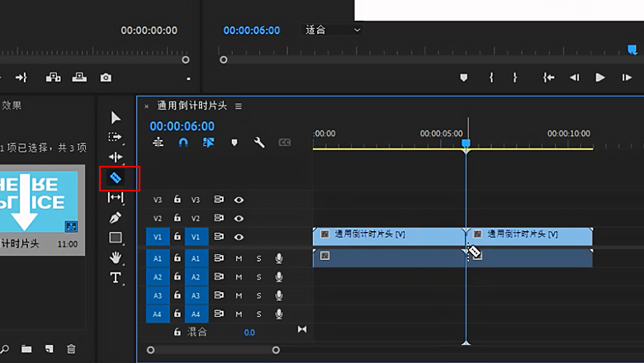Solo track A1

[x=258, y=258]
